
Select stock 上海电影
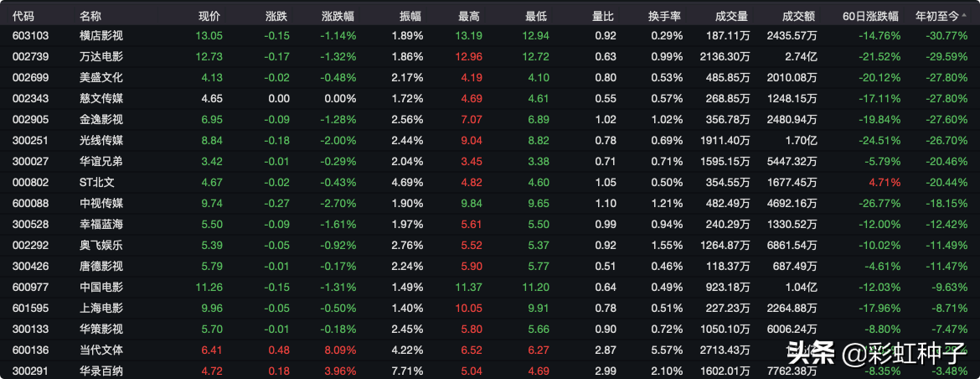pos(101,308)
